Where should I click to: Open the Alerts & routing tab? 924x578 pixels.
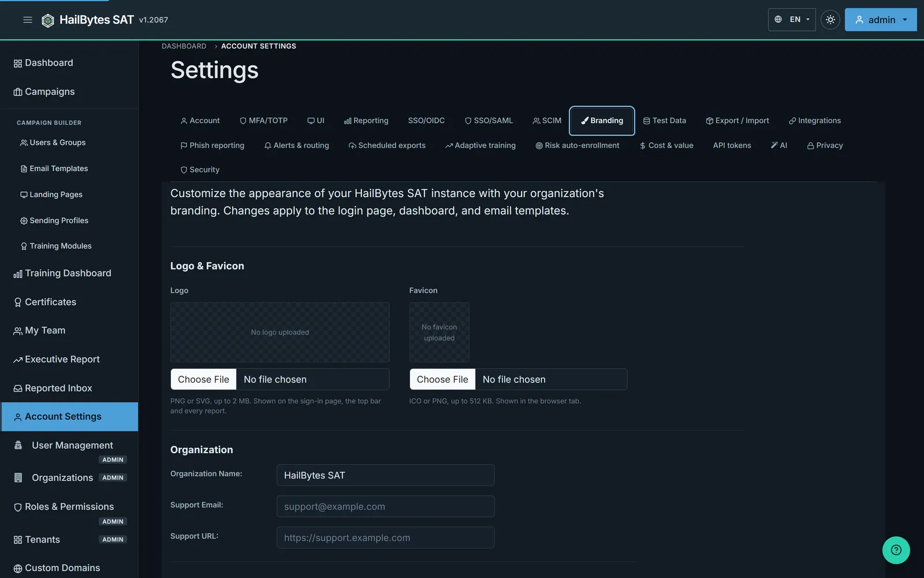coord(296,146)
